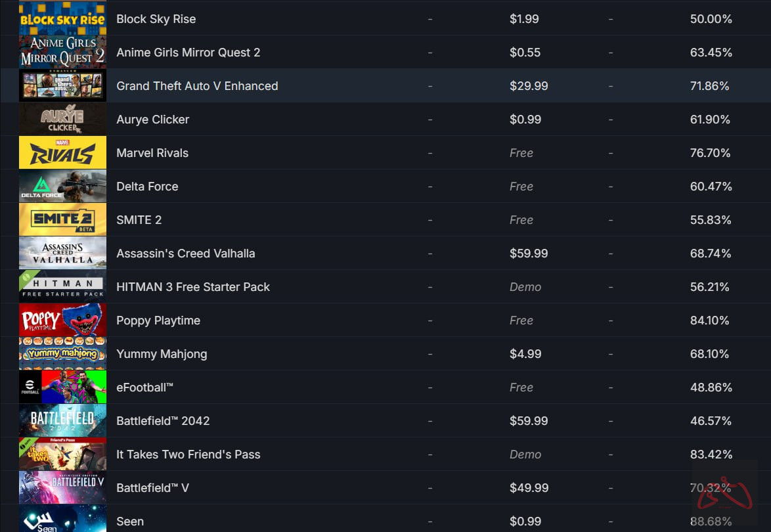The image size is (771, 532).
Task: Select the Battlefield 2042 title link
Action: point(163,421)
